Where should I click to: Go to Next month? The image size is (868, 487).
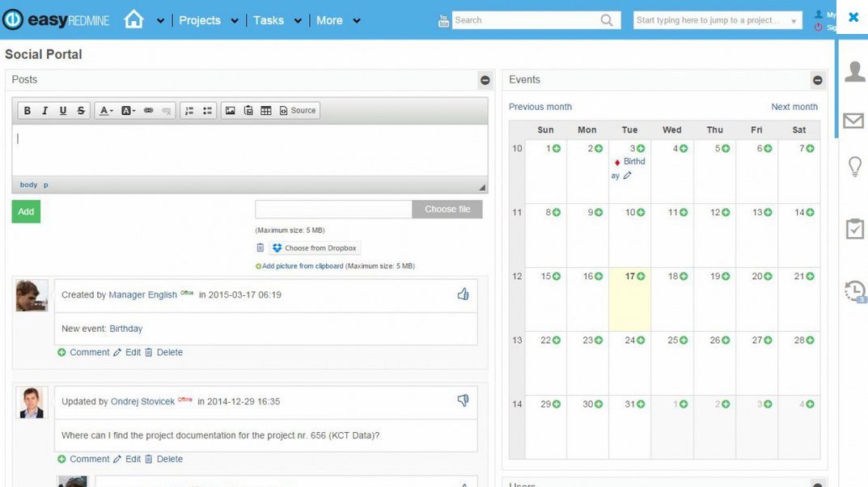click(794, 107)
